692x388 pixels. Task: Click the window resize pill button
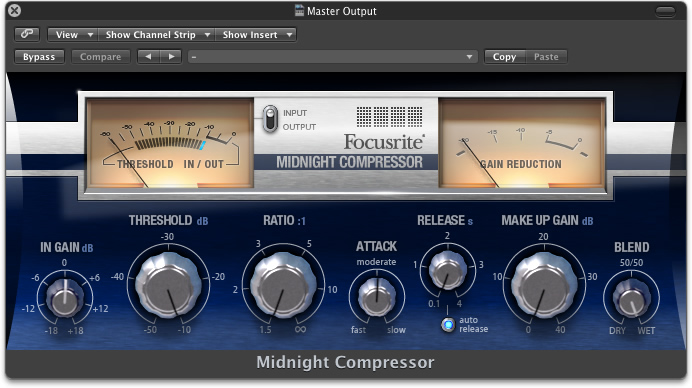click(665, 11)
